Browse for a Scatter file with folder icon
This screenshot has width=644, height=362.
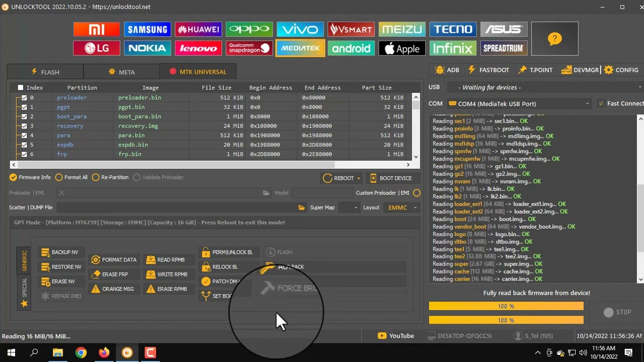click(x=301, y=208)
